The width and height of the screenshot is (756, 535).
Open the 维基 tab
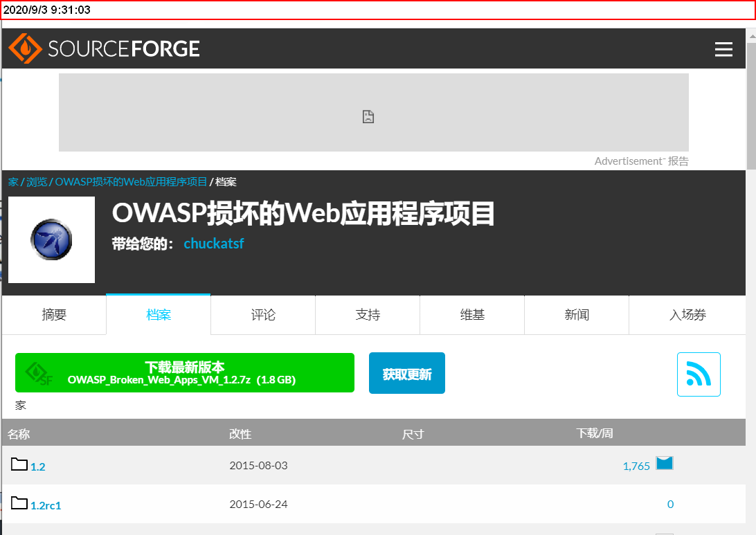pos(472,315)
